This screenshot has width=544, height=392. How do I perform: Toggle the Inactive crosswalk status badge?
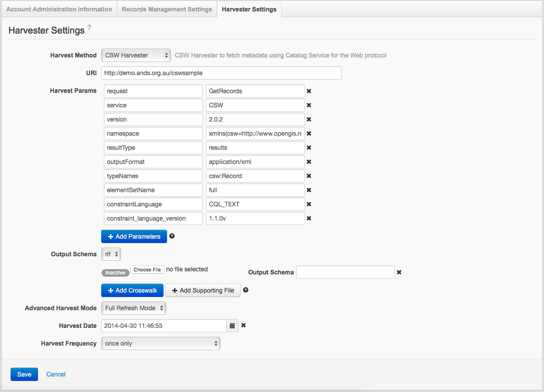[x=115, y=273]
